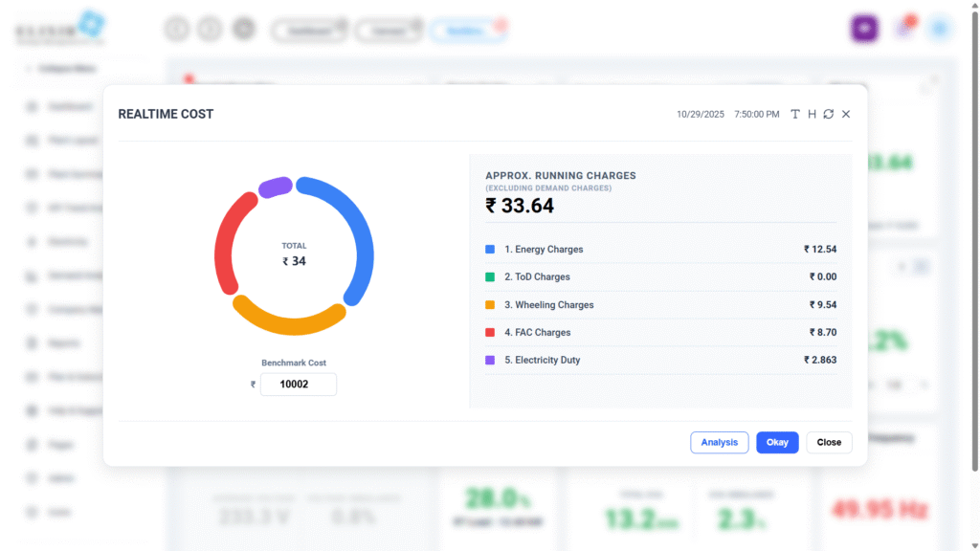Click the T icon in dialog header
Image resolution: width=980 pixels, height=551 pixels.
(x=795, y=114)
